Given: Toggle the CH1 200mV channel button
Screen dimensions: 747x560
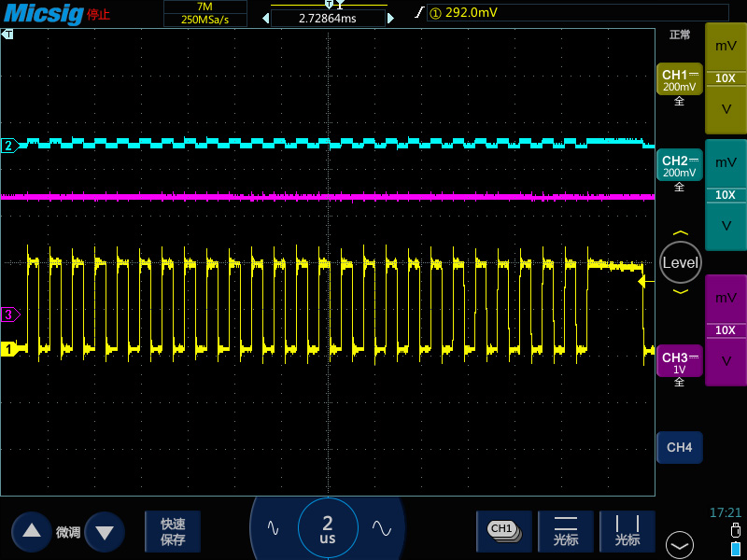Looking at the screenshot, I should click(679, 80).
